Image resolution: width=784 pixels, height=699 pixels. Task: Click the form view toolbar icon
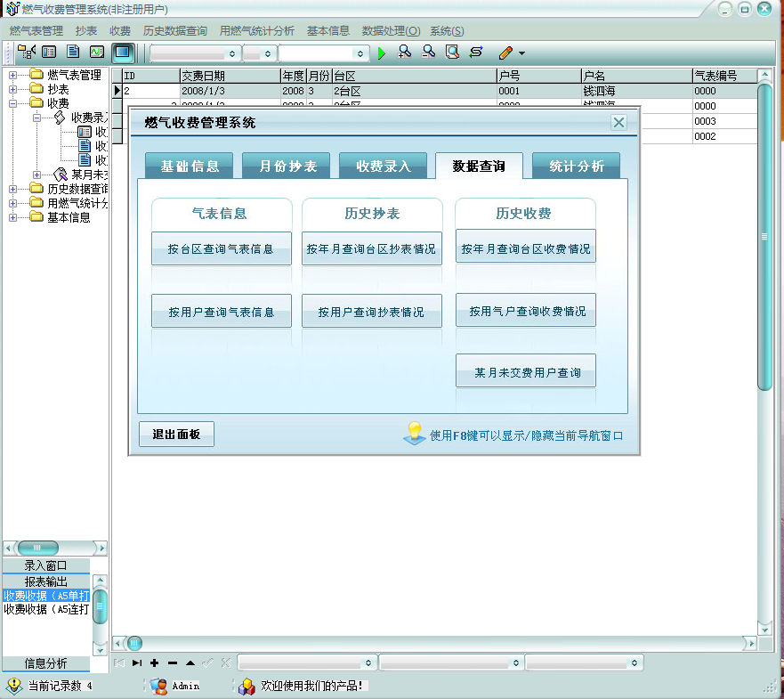click(49, 52)
